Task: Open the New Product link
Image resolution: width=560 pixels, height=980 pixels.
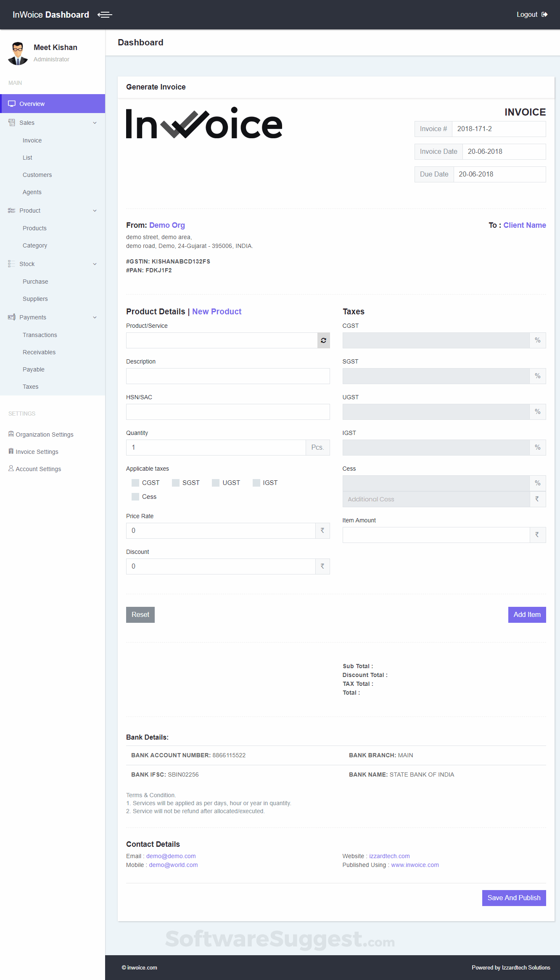Action: pyautogui.click(x=217, y=311)
